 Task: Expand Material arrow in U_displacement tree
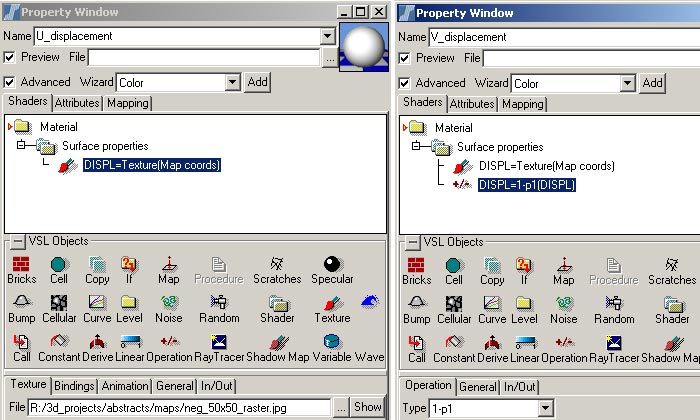pyautogui.click(x=10, y=127)
